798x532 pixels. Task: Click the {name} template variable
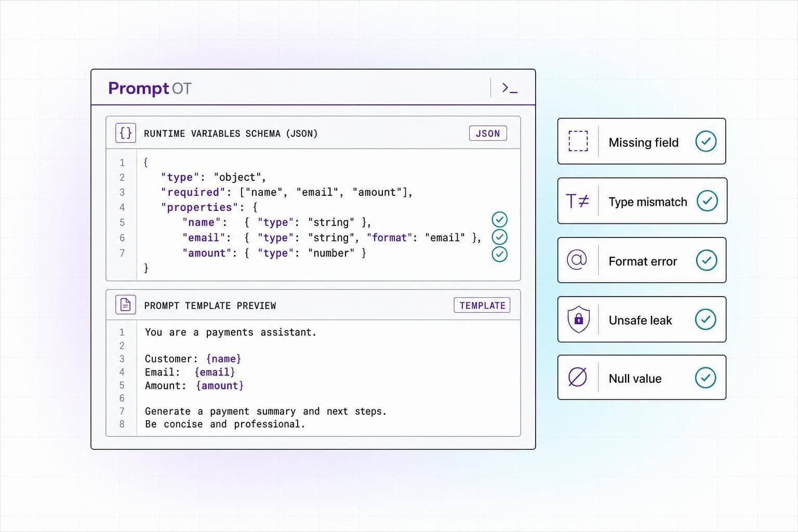tap(223, 358)
